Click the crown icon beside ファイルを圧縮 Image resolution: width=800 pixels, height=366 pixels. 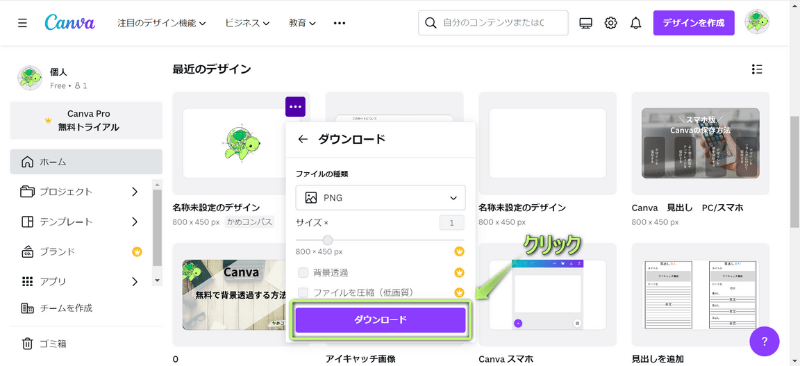point(459,292)
